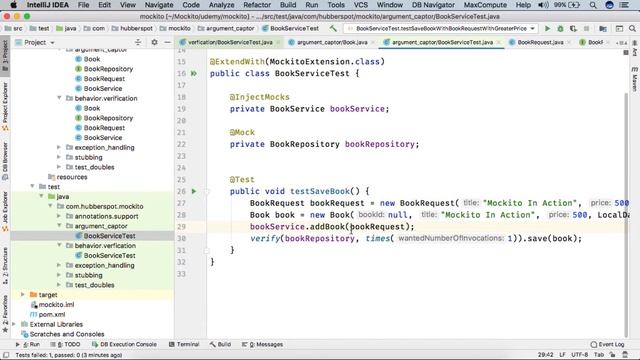Expand the target folder
Screen dimensions: 640x360
(23, 294)
